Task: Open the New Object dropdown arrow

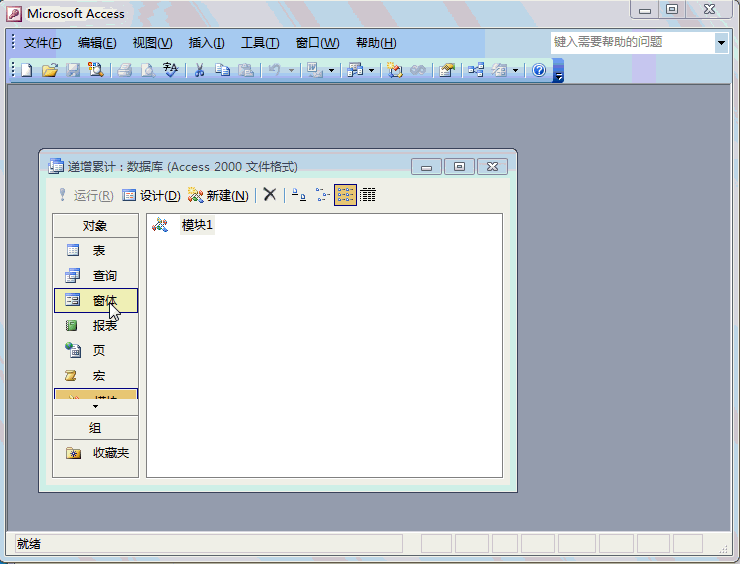Action: pyautogui.click(x=515, y=71)
